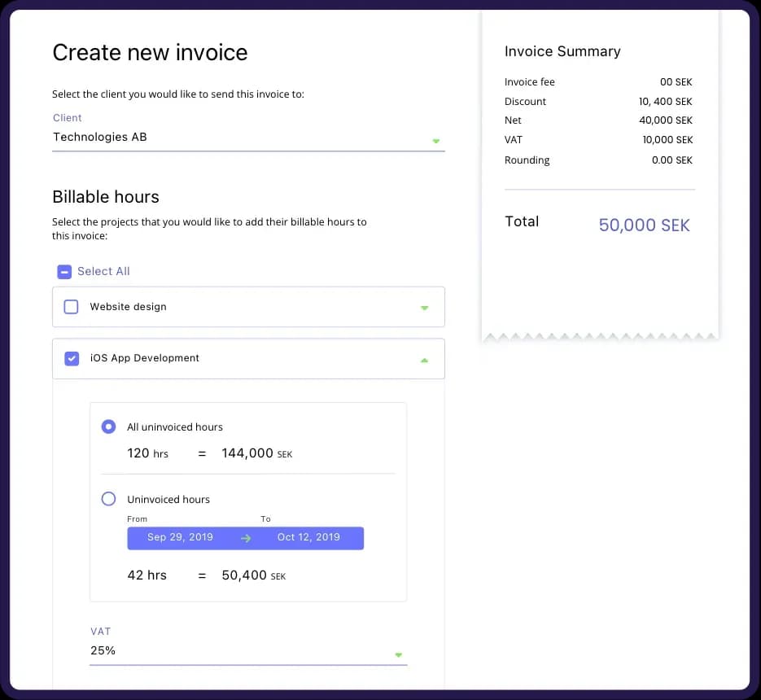The image size is (761, 700).
Task: Click the 50,000 SEK total amount
Action: point(644,225)
